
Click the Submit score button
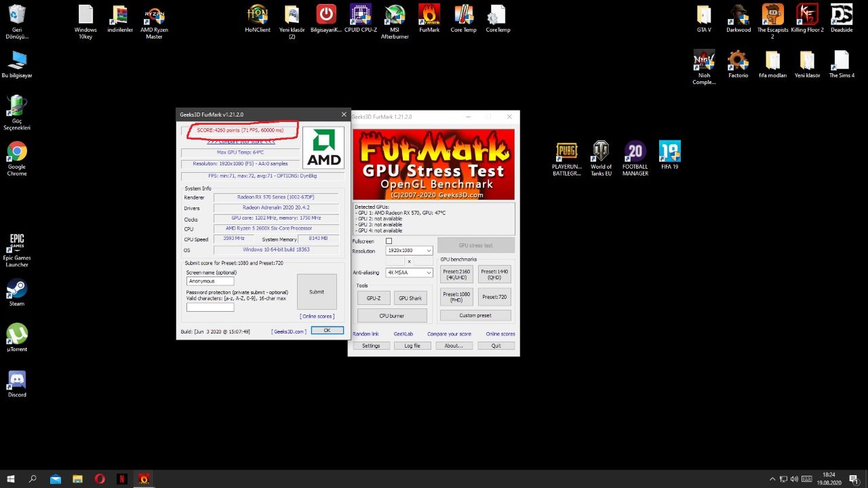click(317, 291)
